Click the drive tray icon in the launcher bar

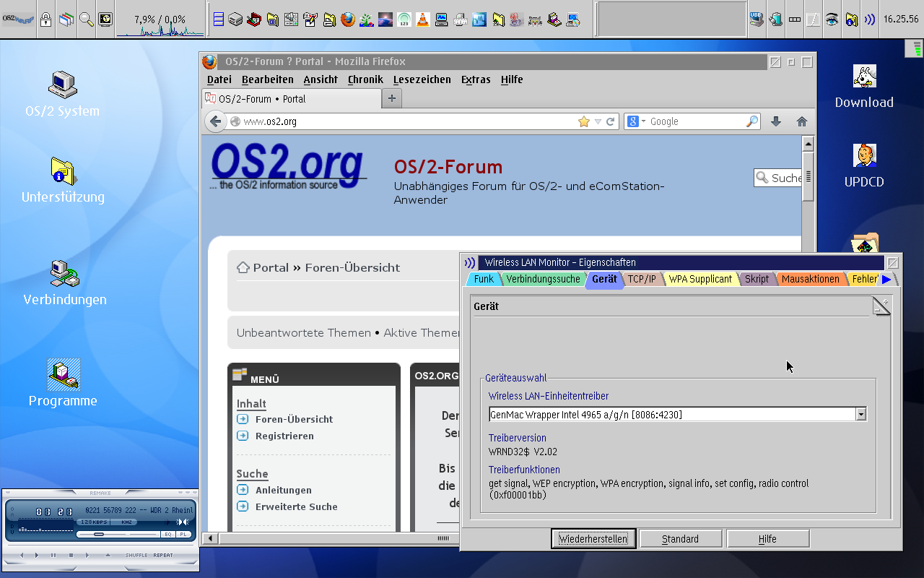click(x=235, y=20)
